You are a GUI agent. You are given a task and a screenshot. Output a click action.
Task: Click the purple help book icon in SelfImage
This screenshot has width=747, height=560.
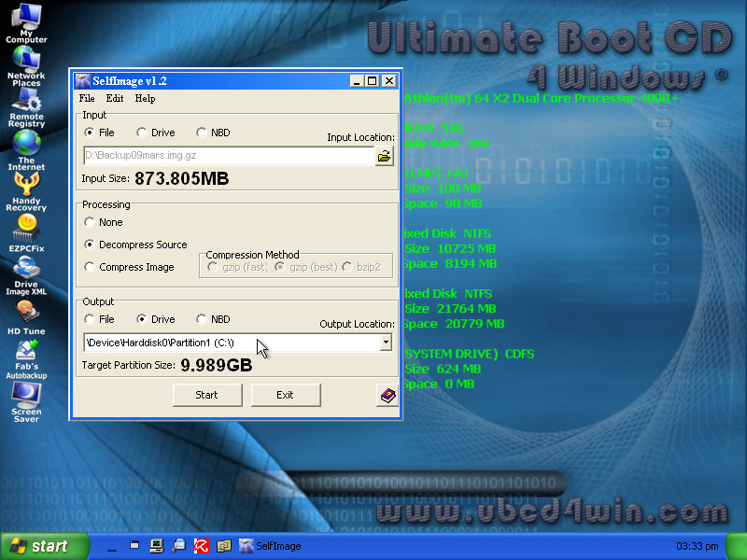pyautogui.click(x=388, y=395)
